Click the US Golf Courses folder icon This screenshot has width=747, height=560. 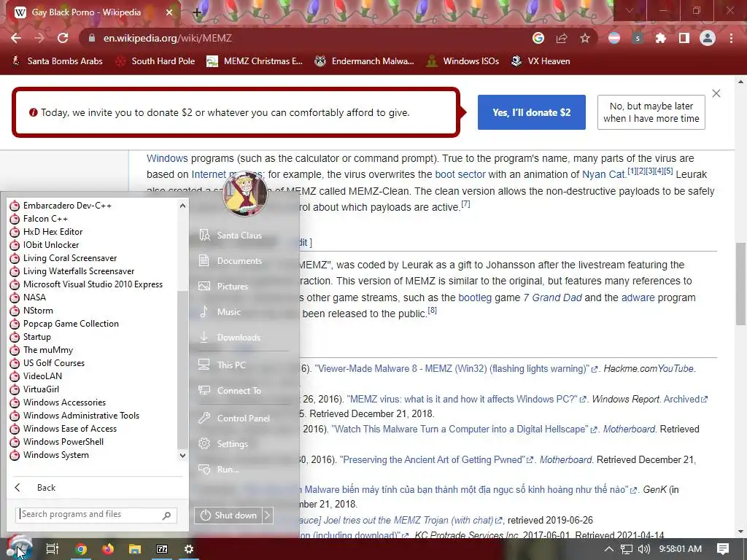15,363
